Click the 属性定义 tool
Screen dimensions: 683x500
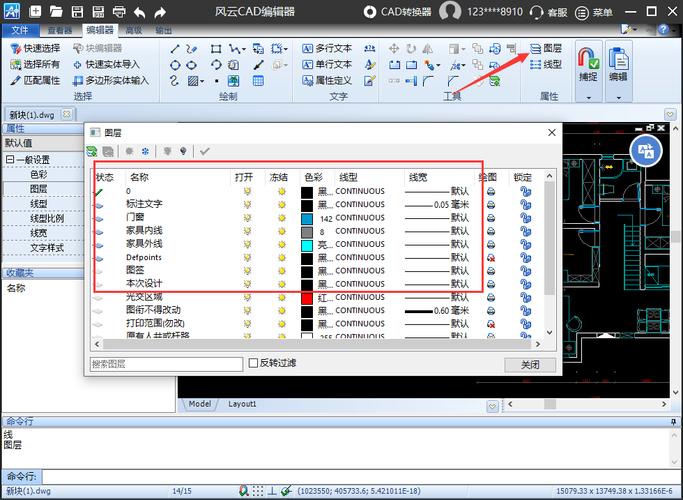point(327,80)
